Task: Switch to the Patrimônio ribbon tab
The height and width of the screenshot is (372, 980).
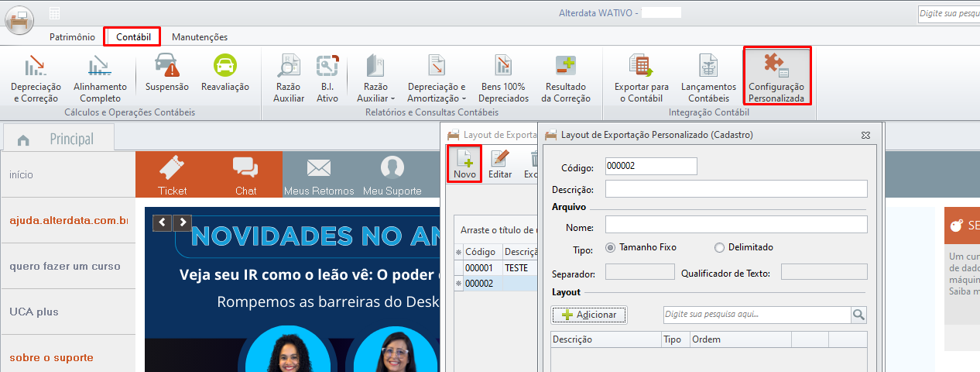Action: coord(72,36)
